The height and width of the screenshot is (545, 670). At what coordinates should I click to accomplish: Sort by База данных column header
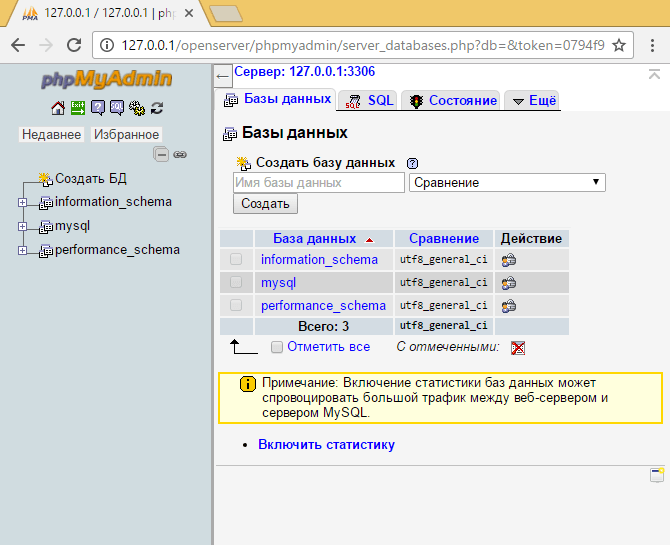coord(314,239)
